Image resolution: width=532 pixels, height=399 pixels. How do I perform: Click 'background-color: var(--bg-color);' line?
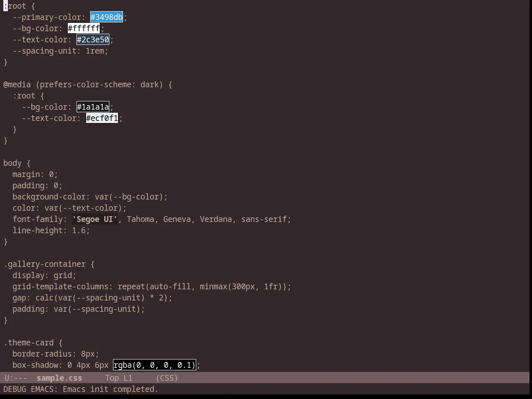[x=90, y=197]
